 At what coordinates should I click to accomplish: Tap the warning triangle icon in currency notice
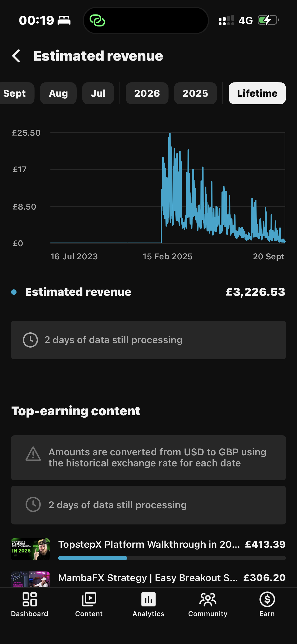(33, 454)
